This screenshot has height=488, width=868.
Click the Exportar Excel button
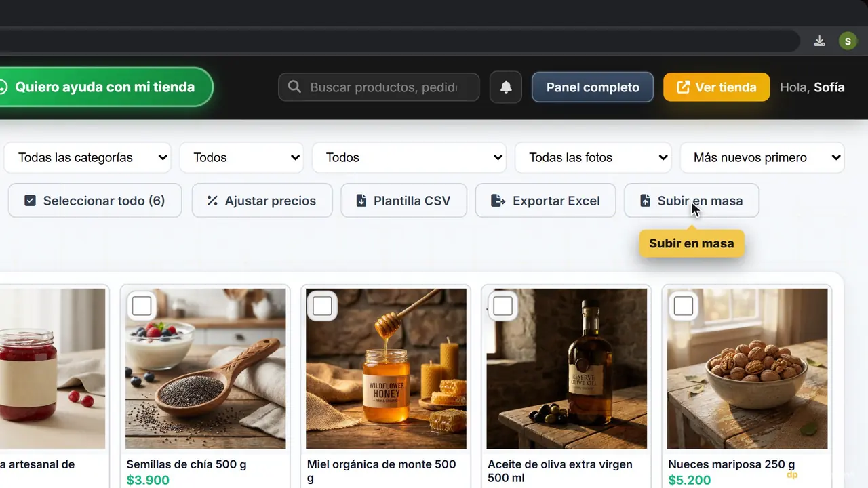pyautogui.click(x=546, y=201)
